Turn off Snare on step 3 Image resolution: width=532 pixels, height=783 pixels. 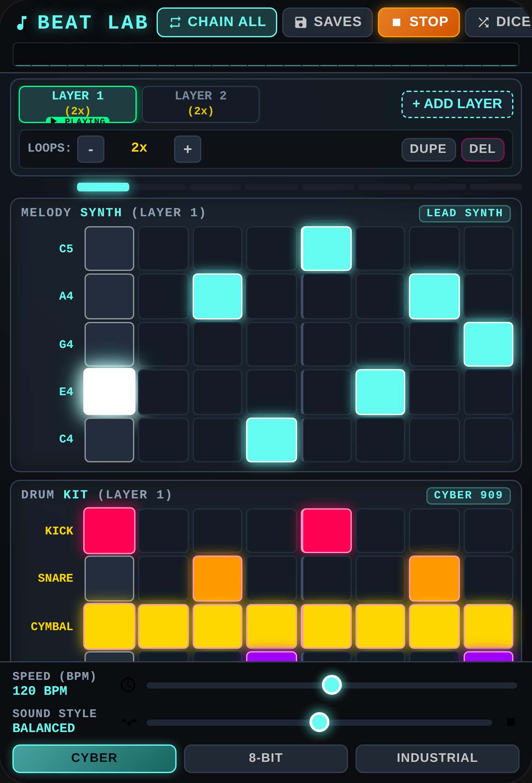click(x=218, y=578)
